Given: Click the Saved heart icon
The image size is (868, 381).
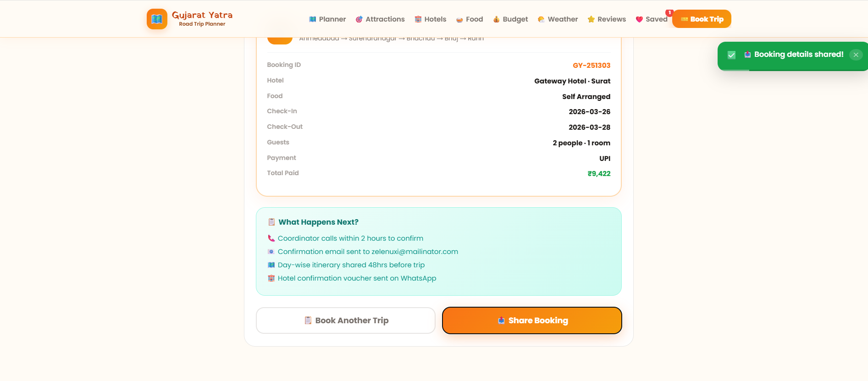Looking at the screenshot, I should click(x=640, y=19).
